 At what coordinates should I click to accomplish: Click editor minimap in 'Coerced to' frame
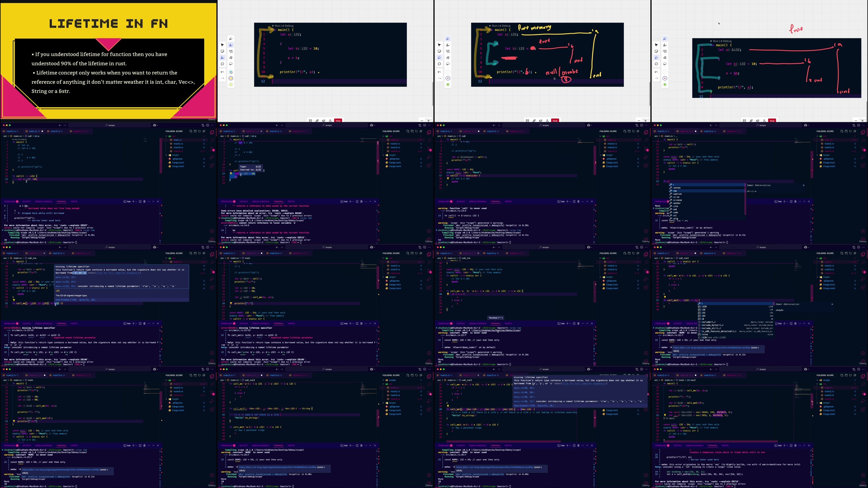[x=368, y=140]
